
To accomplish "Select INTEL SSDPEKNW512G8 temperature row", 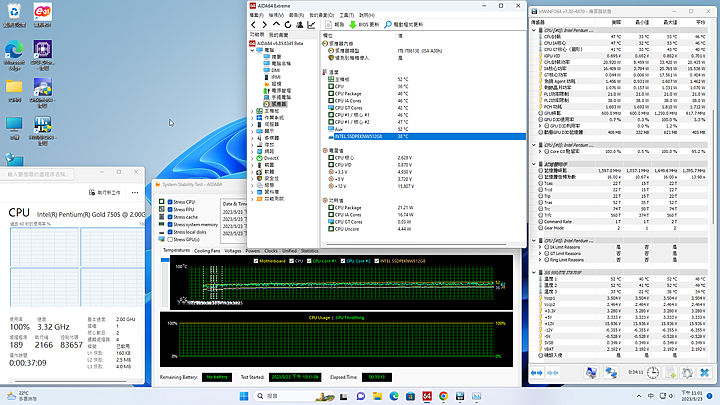I will (x=423, y=136).
